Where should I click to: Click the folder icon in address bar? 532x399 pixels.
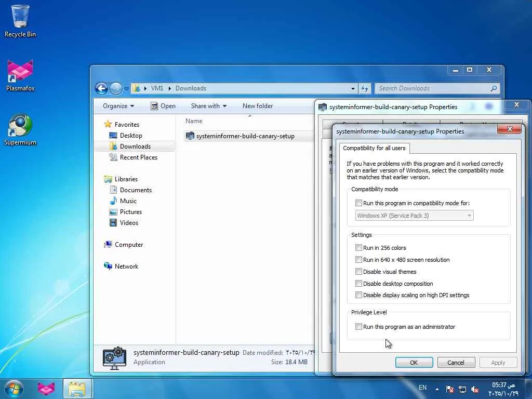(136, 88)
